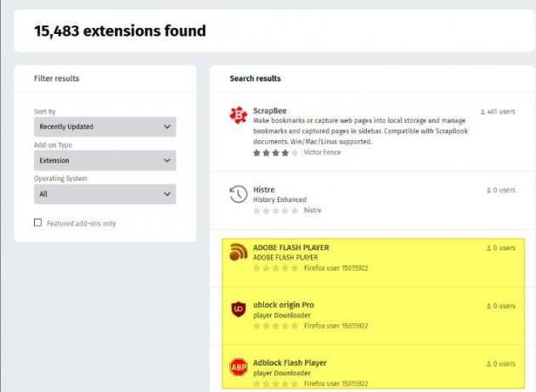This screenshot has height=392, width=536.
Task: Expand the Add-on Type Extension dropdown
Action: pyautogui.click(x=104, y=160)
